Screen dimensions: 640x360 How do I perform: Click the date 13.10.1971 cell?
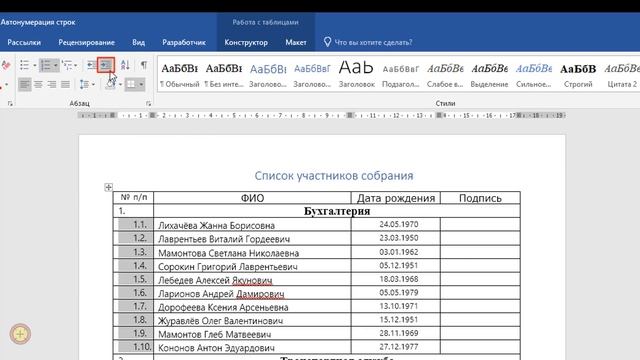pyautogui.click(x=396, y=306)
